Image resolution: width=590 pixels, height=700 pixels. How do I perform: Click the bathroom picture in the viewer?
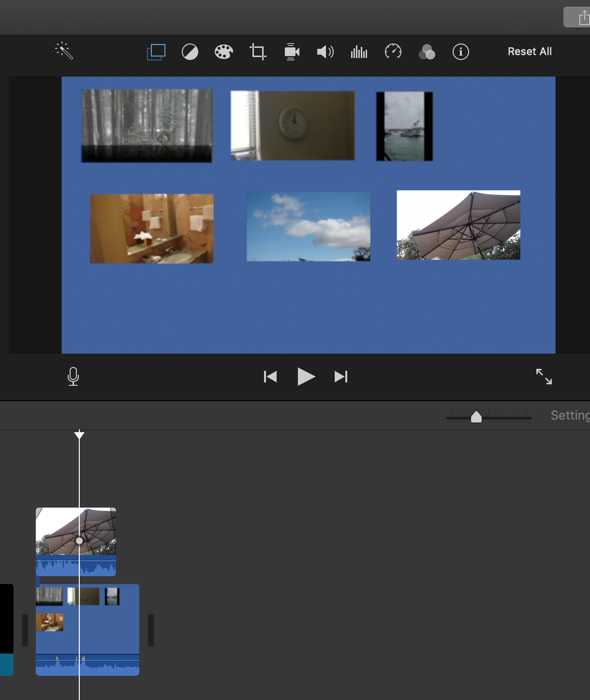pyautogui.click(x=152, y=229)
